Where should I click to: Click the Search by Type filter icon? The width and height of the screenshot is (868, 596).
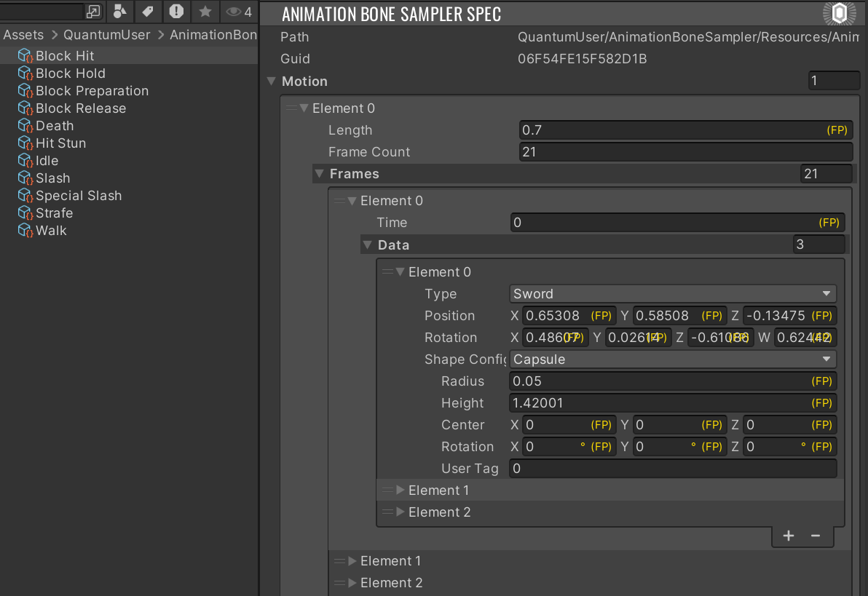[x=120, y=12]
